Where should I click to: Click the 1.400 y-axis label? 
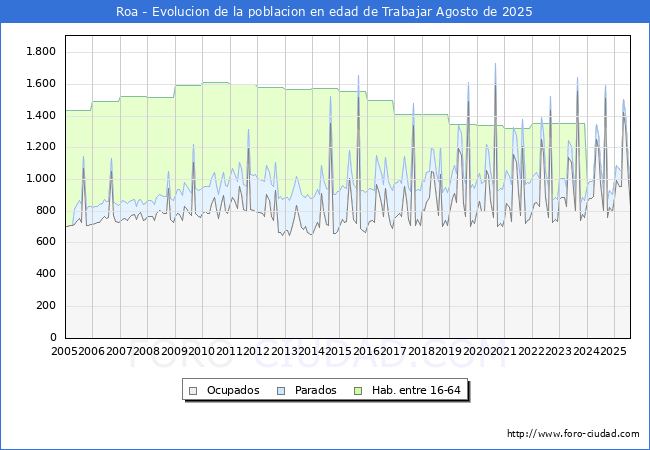(x=40, y=115)
